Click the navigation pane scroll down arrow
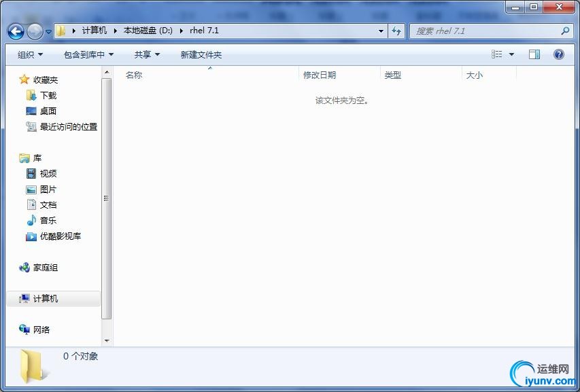This screenshot has width=580, height=392. point(107,340)
